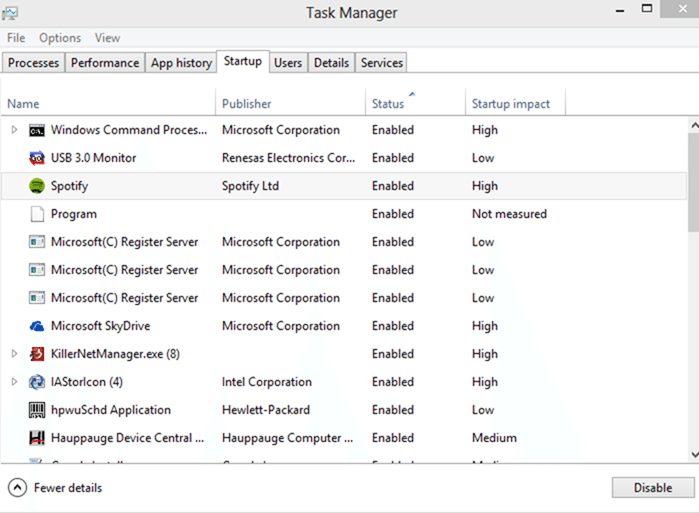Click the Hauppauge Device Central icon

point(37,438)
